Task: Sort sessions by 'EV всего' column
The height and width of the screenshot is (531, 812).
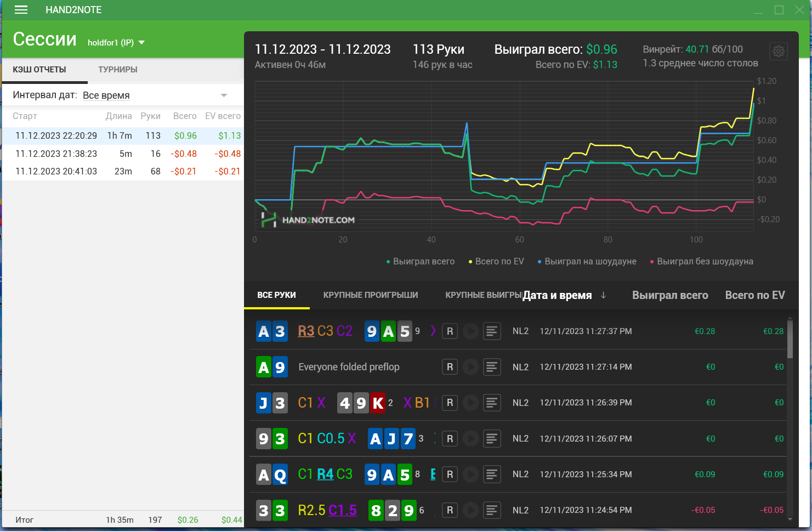Action: coord(223,116)
